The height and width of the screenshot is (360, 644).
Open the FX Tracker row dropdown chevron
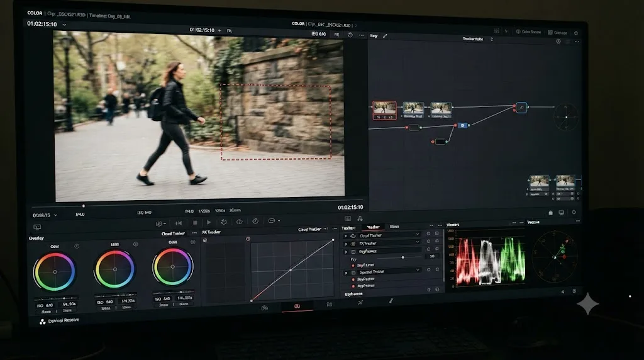(x=418, y=242)
